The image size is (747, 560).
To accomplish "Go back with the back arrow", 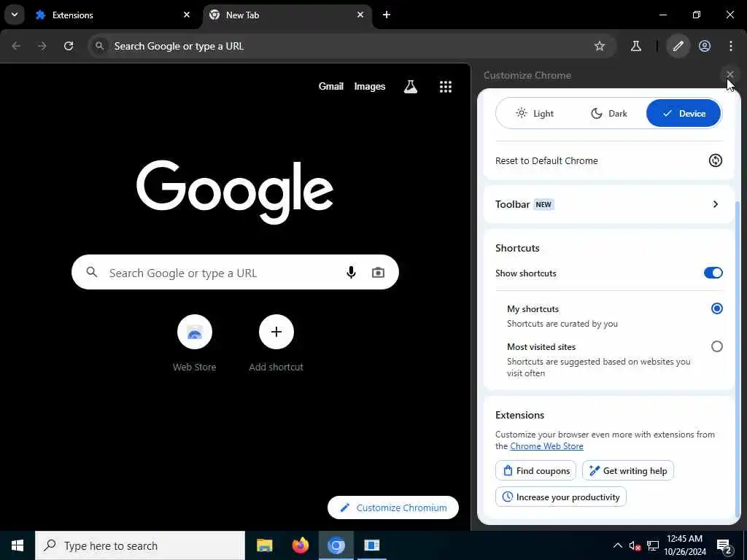I will (x=16, y=46).
